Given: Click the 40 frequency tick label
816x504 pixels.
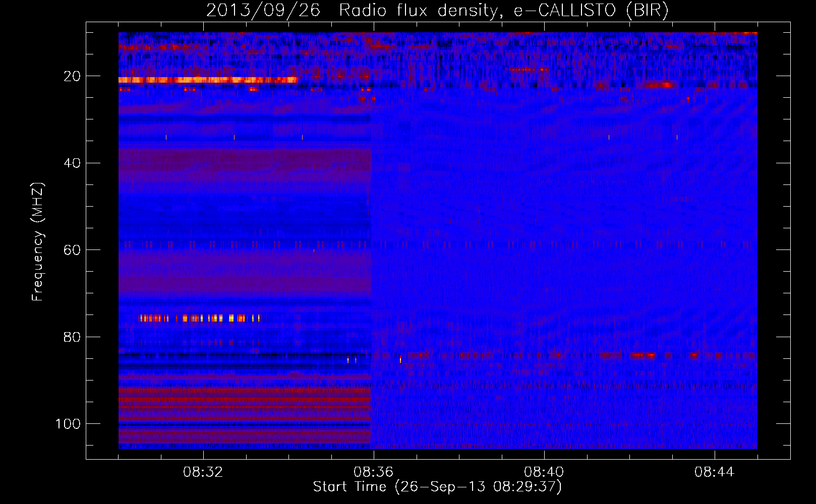Looking at the screenshot, I should (x=72, y=163).
